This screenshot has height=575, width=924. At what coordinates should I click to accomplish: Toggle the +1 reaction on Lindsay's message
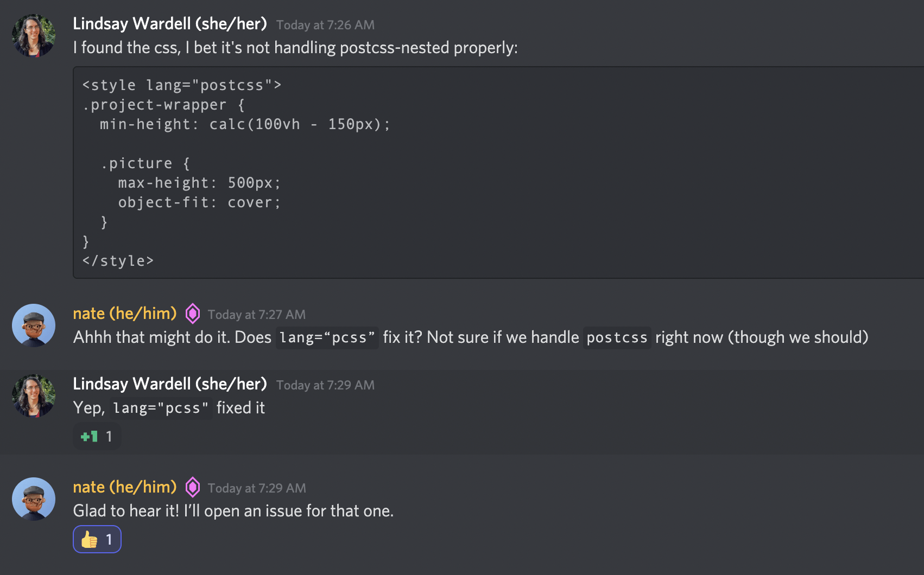[96, 436]
